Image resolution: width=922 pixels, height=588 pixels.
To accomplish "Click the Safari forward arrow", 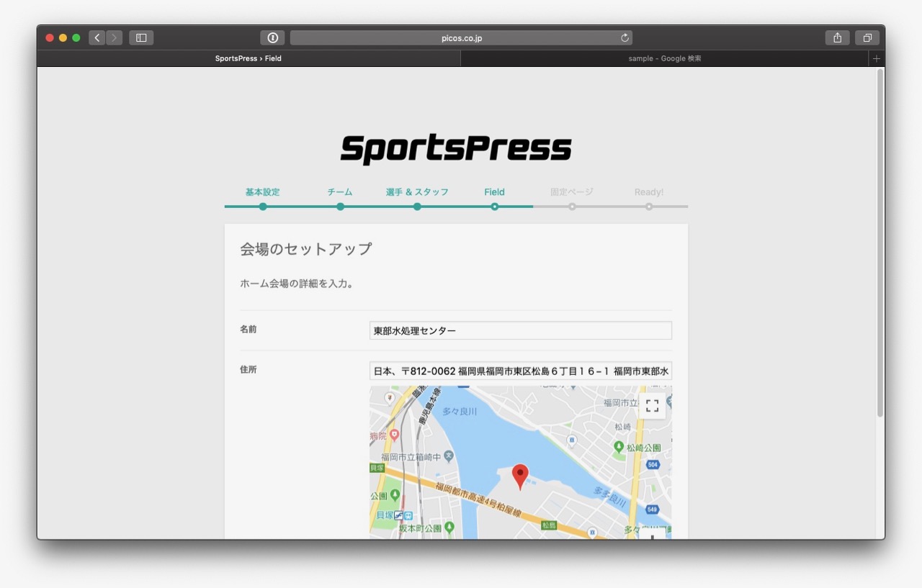I will 114,37.
